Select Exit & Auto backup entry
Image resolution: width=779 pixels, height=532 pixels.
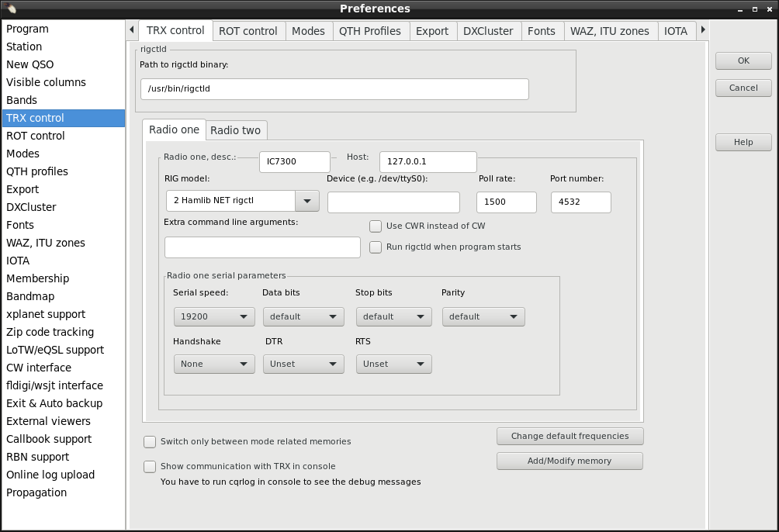coord(64,404)
